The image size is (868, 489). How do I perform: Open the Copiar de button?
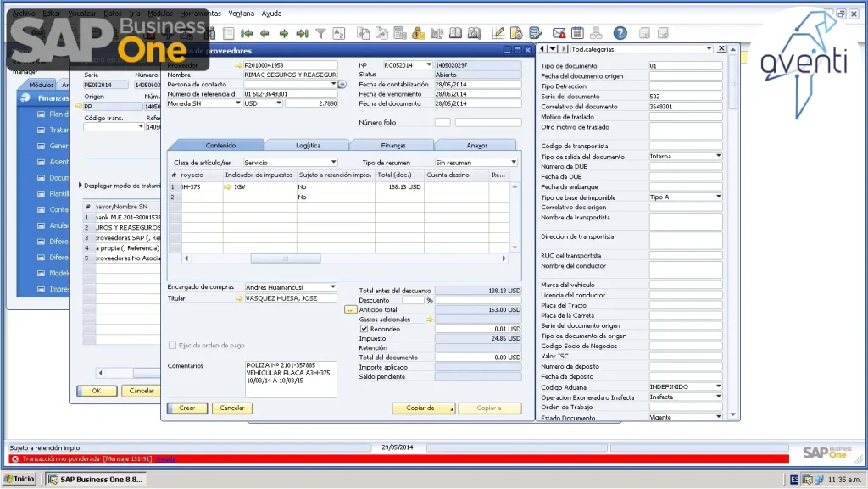[424, 408]
